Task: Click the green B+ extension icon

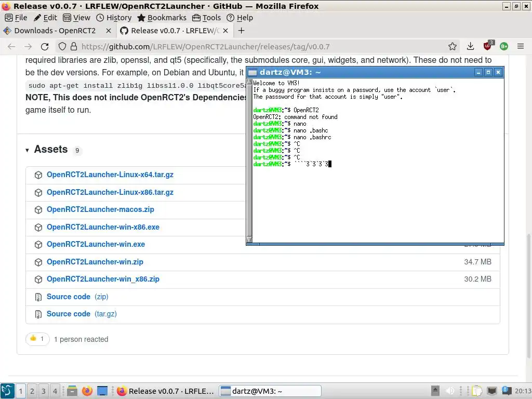Action: coord(504,46)
